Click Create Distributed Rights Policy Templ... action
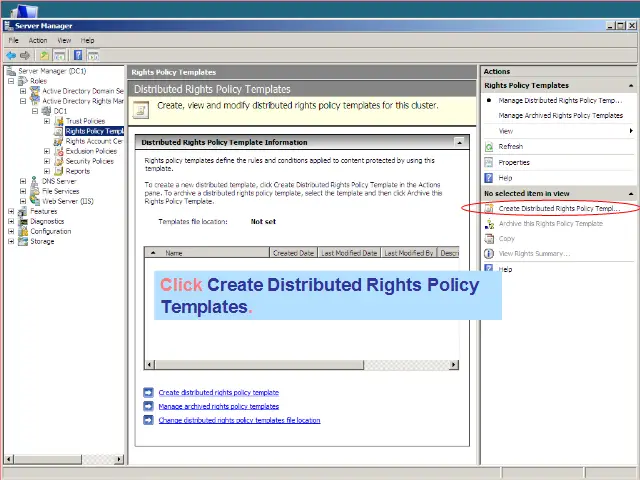Image resolution: width=640 pixels, height=480 pixels. pyautogui.click(x=559, y=209)
